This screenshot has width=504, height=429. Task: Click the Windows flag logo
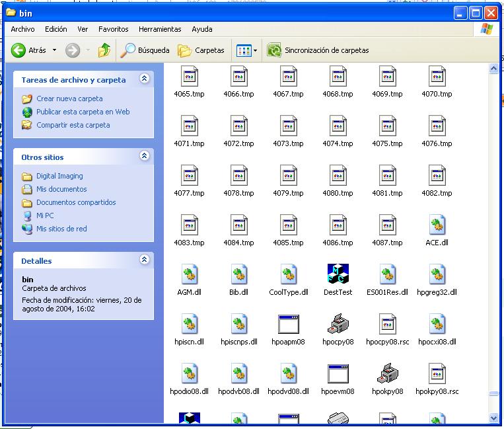coord(486,29)
